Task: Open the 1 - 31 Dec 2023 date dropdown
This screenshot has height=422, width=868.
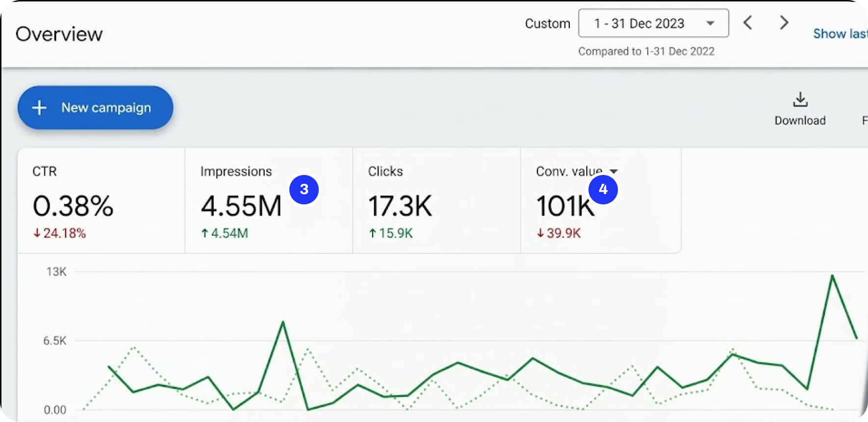Action: (x=653, y=23)
